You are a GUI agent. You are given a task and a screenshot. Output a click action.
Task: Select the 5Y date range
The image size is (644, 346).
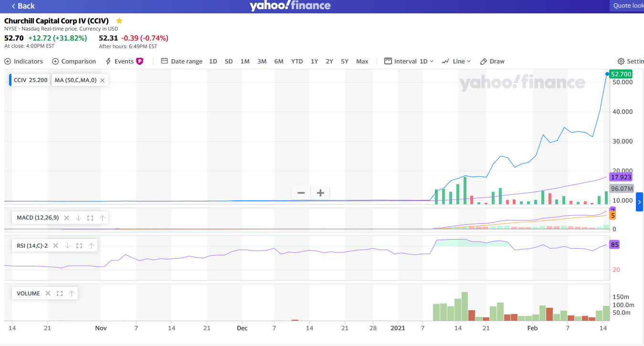(x=345, y=61)
